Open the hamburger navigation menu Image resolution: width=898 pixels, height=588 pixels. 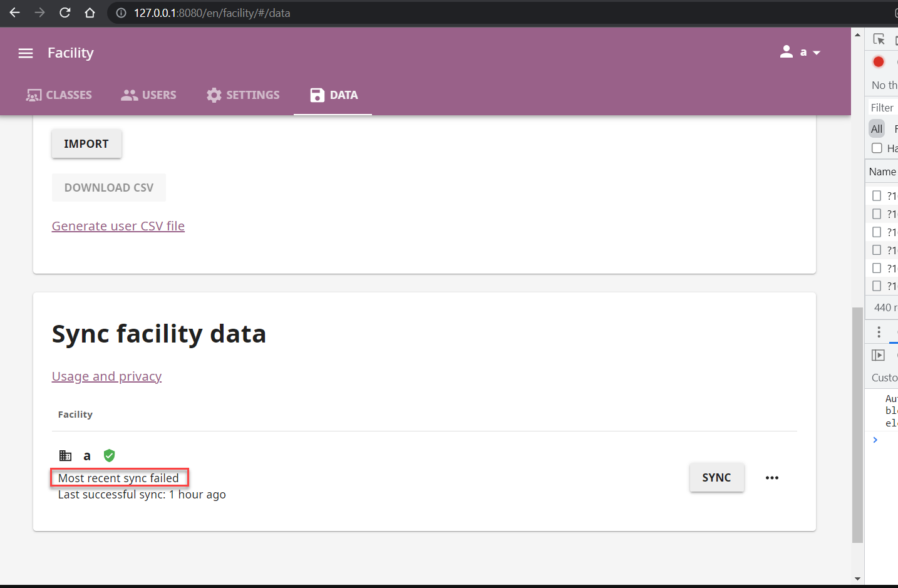coord(25,53)
